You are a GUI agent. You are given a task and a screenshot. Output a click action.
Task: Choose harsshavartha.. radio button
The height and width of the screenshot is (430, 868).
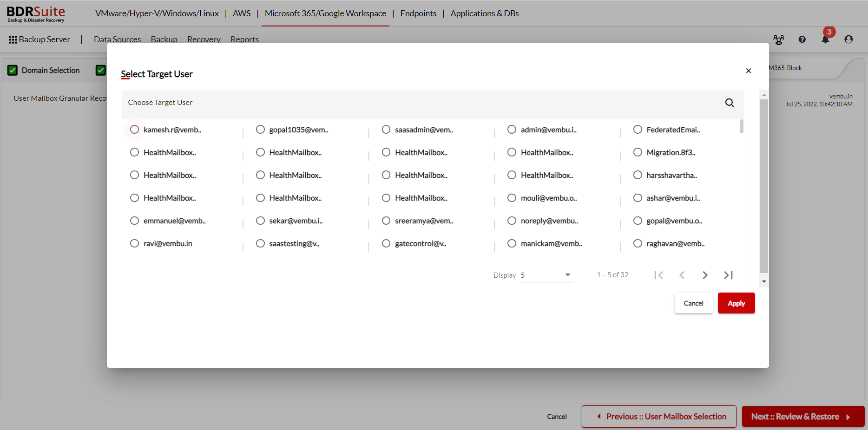pyautogui.click(x=638, y=175)
